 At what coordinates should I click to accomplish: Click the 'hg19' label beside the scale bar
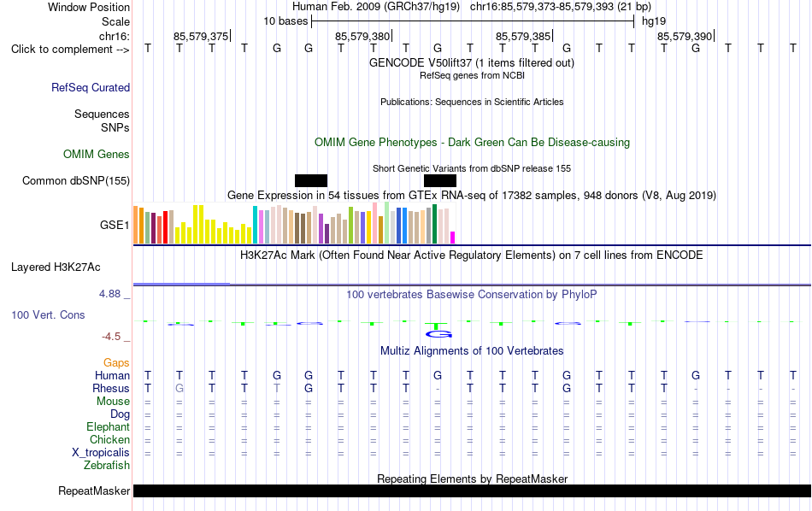(654, 21)
